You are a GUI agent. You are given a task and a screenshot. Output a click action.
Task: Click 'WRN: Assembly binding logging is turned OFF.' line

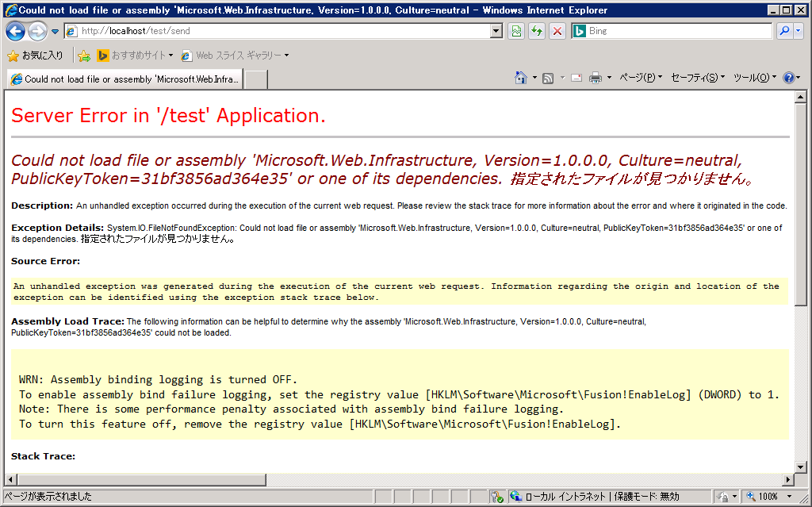coord(158,379)
